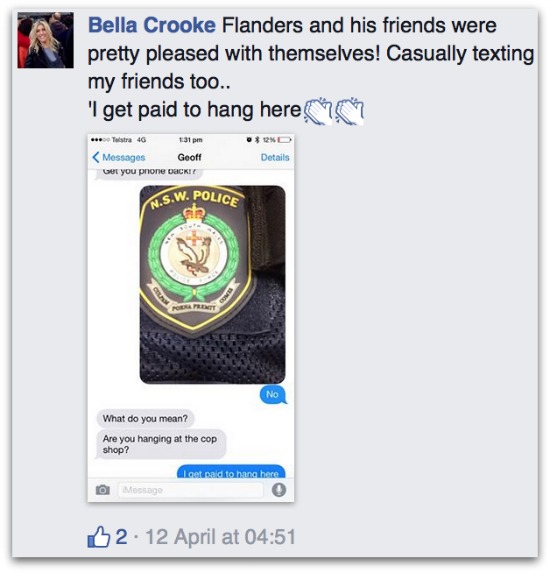This screenshot has height=573, width=550.
Task: Go back to the Messages list
Action: click(x=119, y=158)
